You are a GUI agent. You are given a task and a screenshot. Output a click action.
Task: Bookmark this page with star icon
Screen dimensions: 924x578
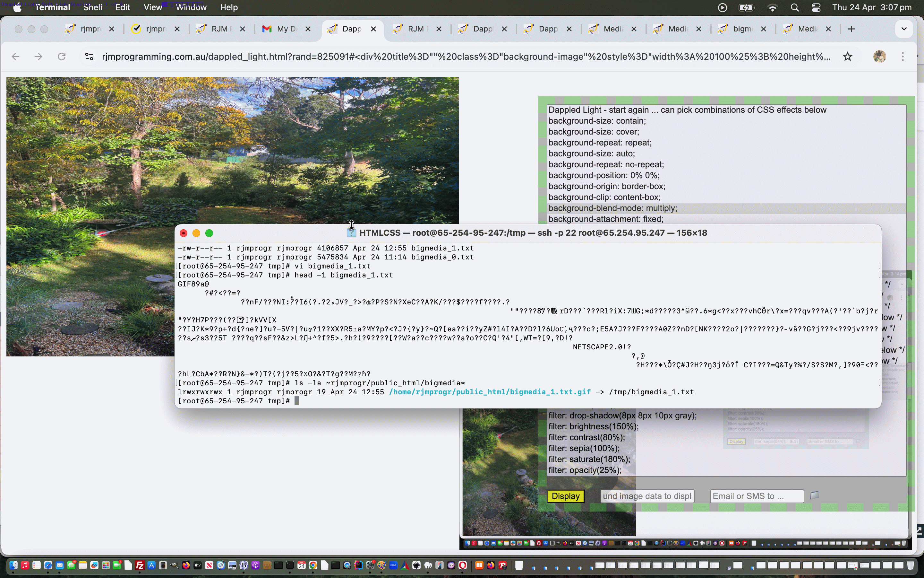[x=847, y=57]
